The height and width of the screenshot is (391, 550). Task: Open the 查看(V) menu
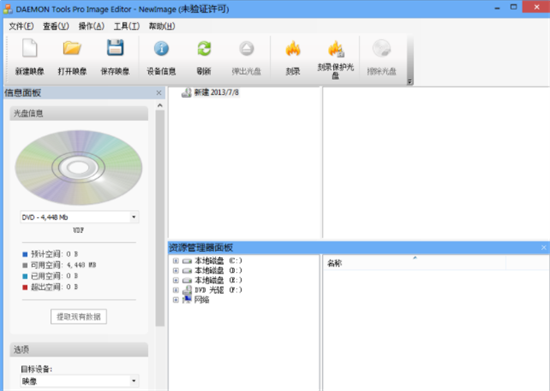56,26
